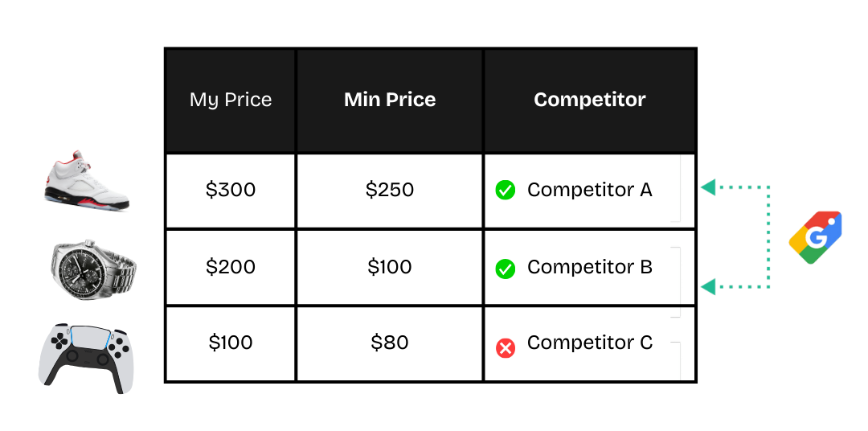Click the small white square below the watch bar
Viewport: 868px width, 431px height.
tap(675, 312)
